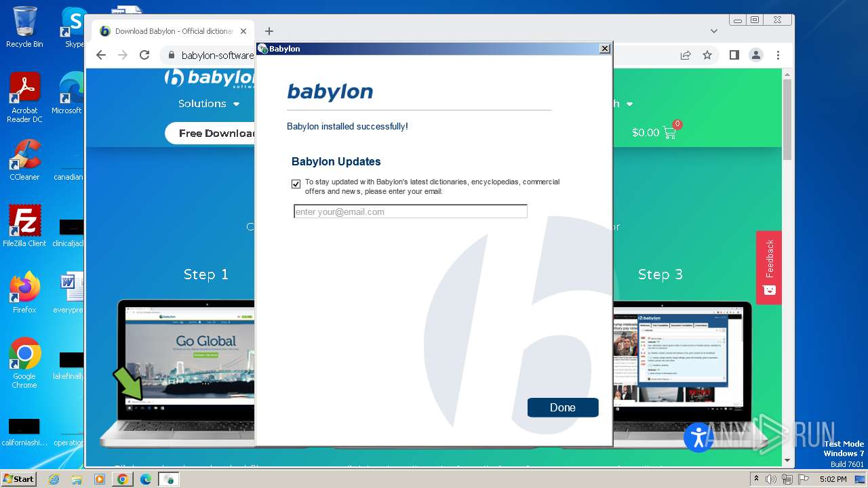Open the Feedback side tab
868x488 pixels.
click(x=769, y=267)
